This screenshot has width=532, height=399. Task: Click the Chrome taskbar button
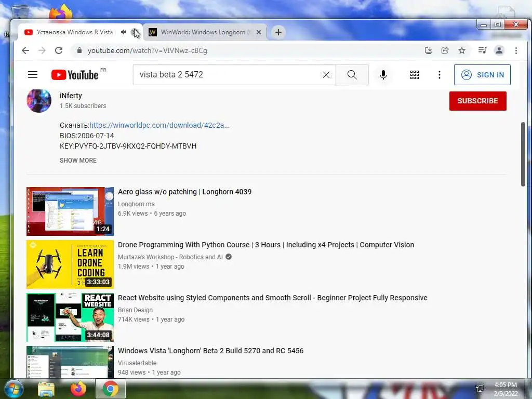tap(111, 389)
